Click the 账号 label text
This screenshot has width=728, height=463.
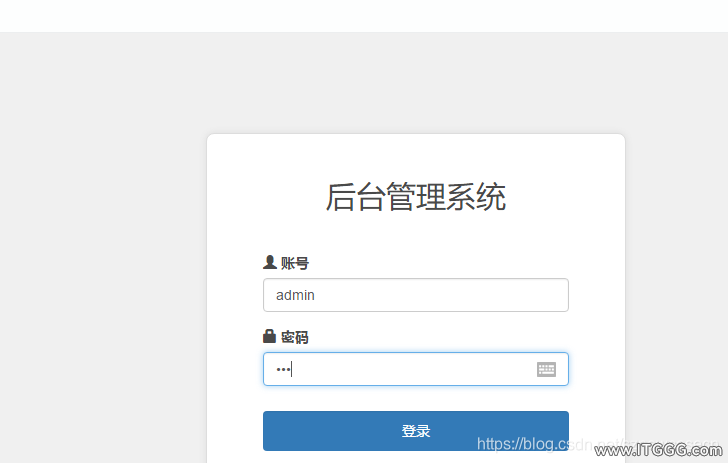[x=295, y=263]
